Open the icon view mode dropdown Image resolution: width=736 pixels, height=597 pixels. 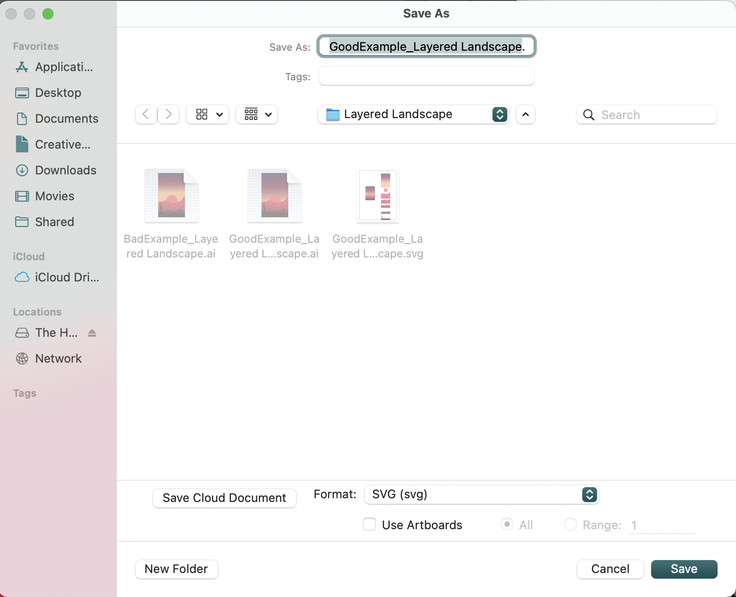[207, 115]
